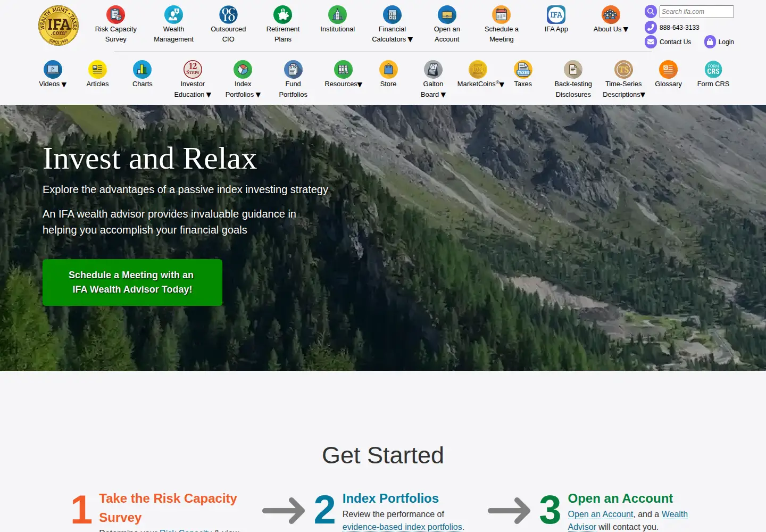Image resolution: width=766 pixels, height=532 pixels.
Task: Open the Open an Account step 3 heading
Action: 620,498
